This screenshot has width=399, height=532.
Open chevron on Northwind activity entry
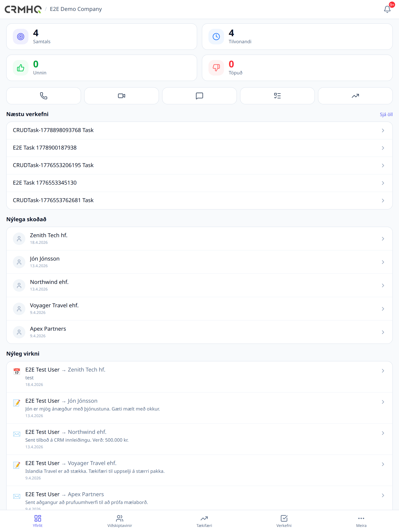point(383,433)
